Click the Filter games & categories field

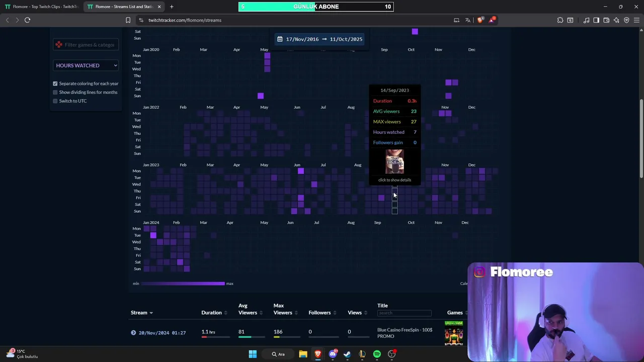coord(86,45)
